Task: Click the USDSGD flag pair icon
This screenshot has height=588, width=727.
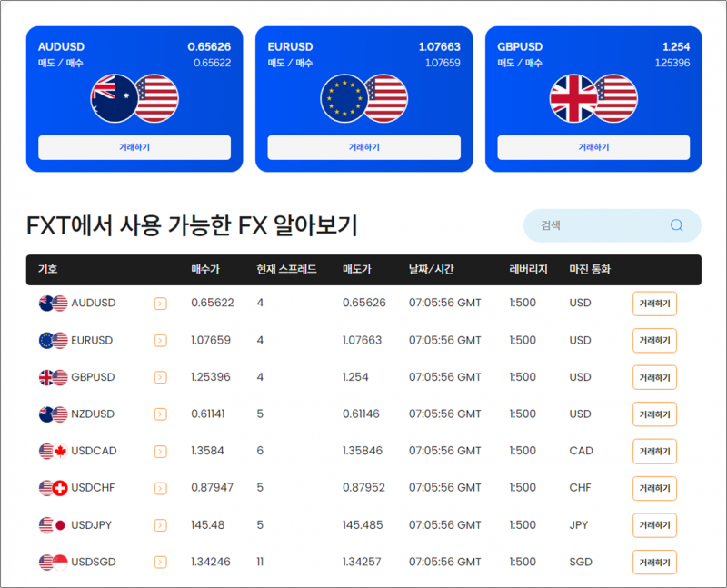Action: coord(54,562)
